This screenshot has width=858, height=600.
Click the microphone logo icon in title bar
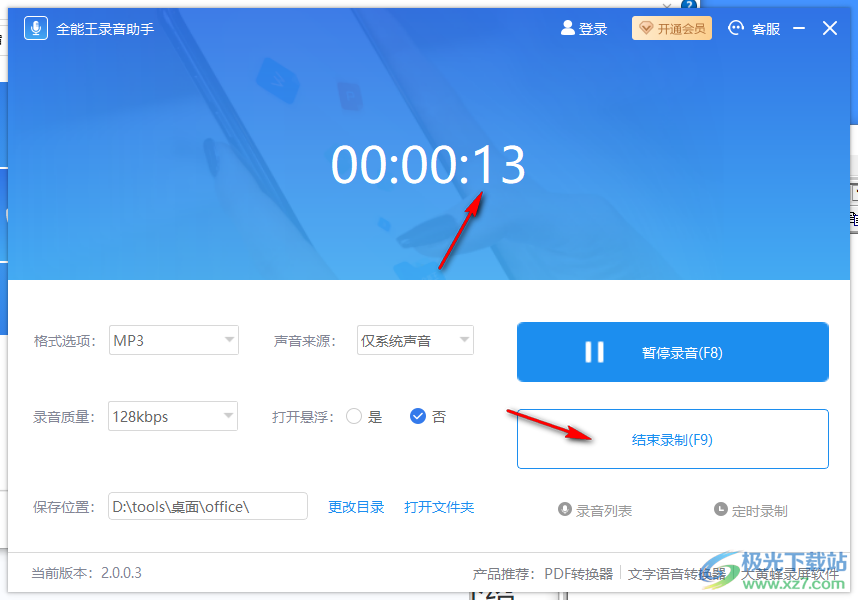[x=35, y=27]
